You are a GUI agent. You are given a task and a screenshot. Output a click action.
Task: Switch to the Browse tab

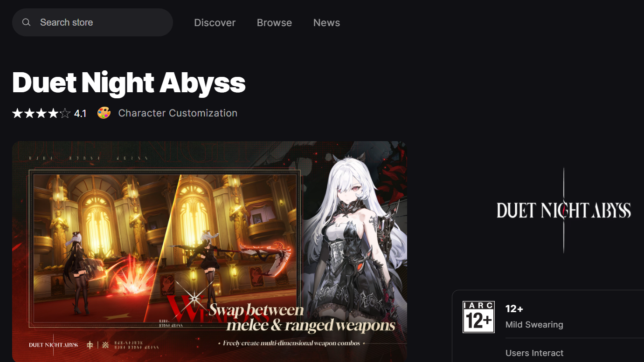tap(274, 23)
